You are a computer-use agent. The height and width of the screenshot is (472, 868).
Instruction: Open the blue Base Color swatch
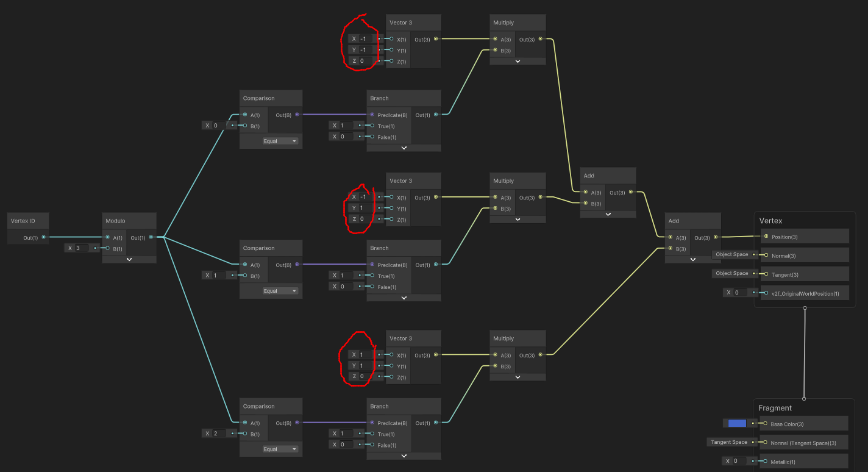click(737, 423)
